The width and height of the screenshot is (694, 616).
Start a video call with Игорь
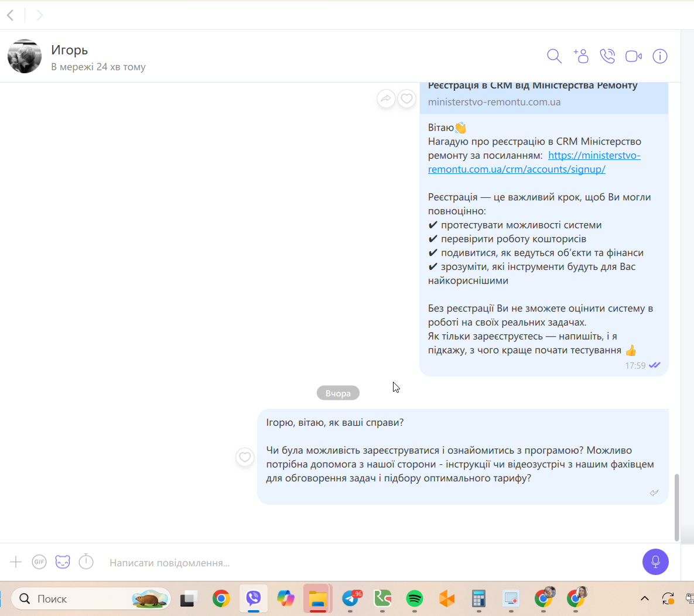(x=633, y=56)
